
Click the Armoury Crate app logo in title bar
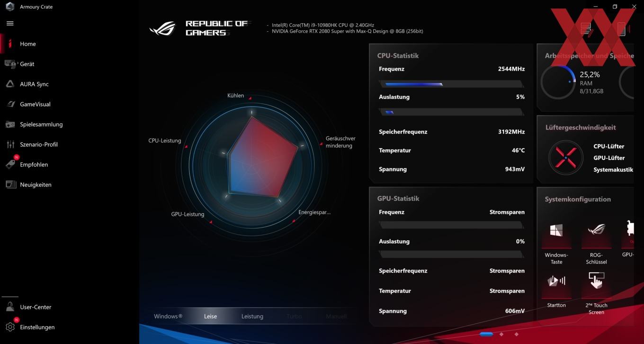point(10,7)
